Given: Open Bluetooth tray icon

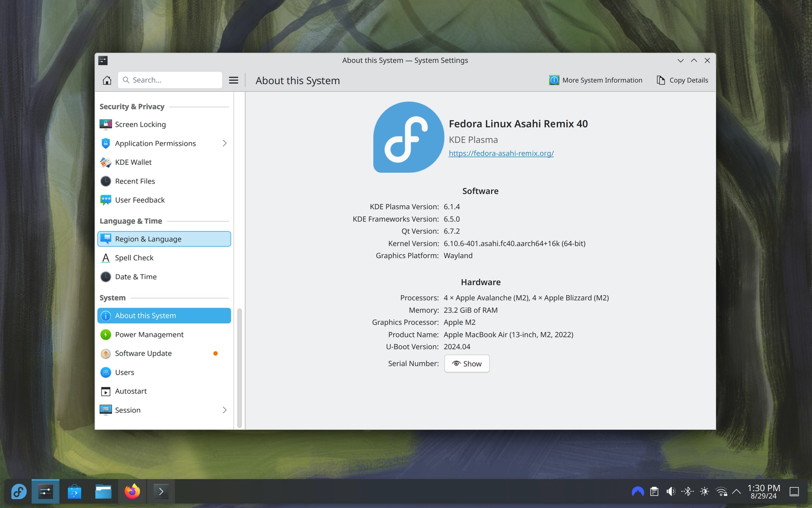Looking at the screenshot, I should point(688,492).
